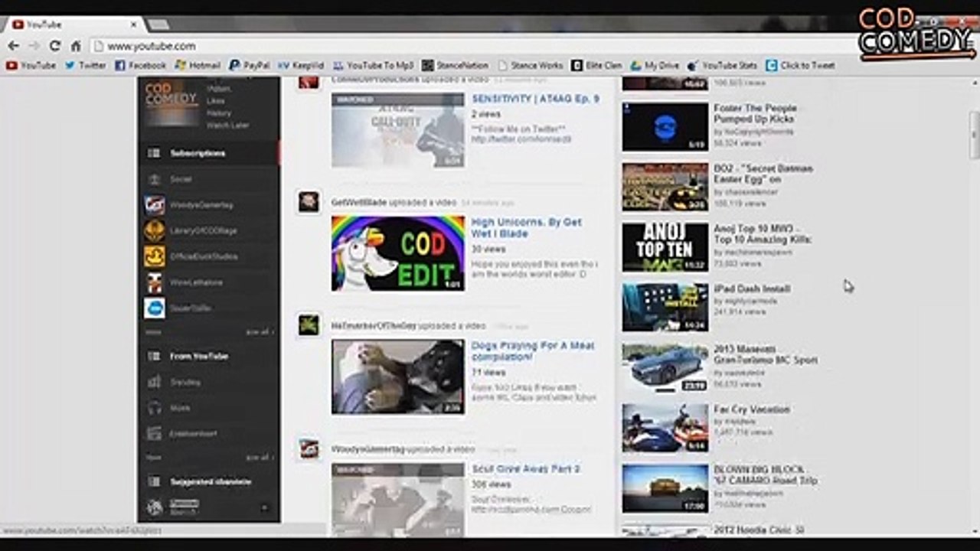This screenshot has height=551, width=980.
Task: Open the SENSITIVITY | AT4AG Ep. 9 title
Action: click(535, 99)
